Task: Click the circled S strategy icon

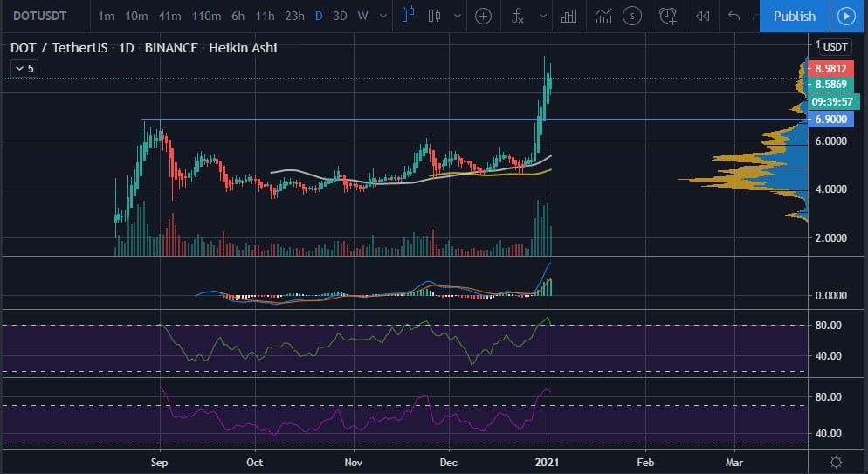Action: 632,16
